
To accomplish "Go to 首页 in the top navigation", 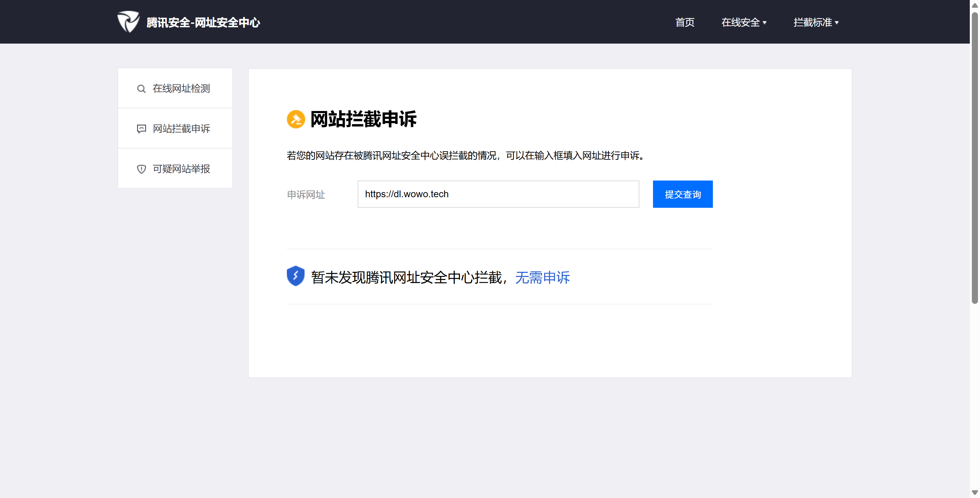I will click(685, 22).
